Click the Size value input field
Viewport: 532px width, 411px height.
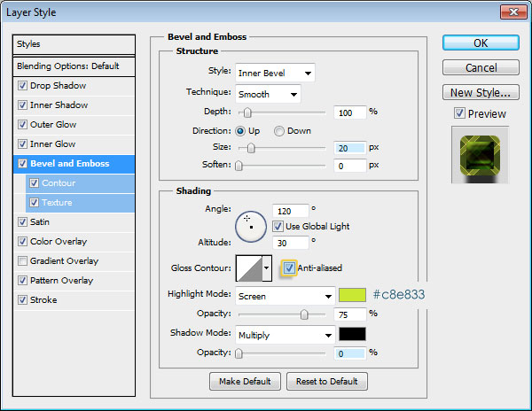click(x=350, y=148)
